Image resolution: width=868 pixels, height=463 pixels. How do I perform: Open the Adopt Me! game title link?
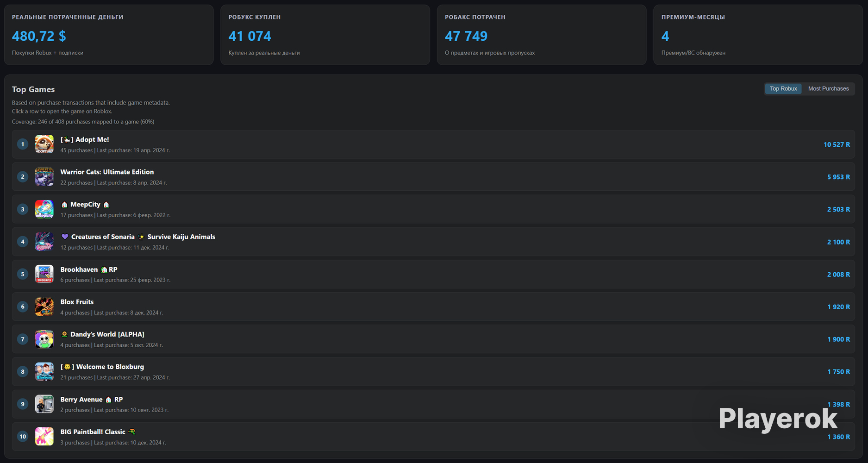point(85,139)
